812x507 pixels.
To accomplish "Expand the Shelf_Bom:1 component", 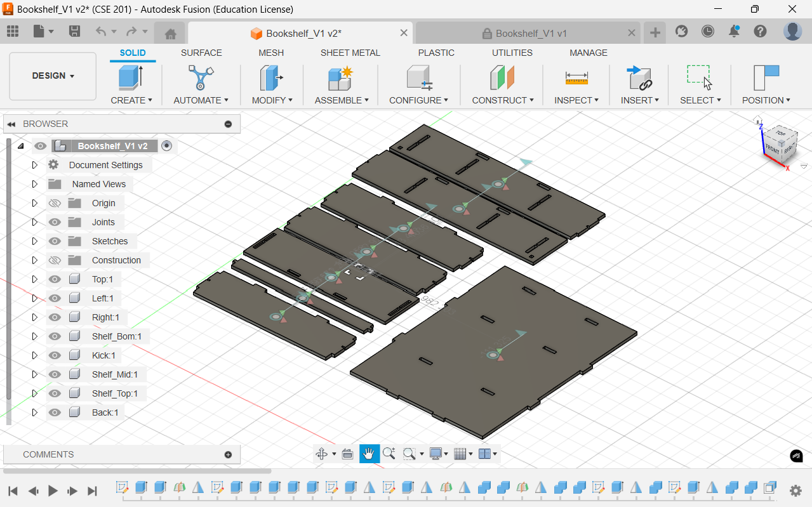I will (35, 336).
